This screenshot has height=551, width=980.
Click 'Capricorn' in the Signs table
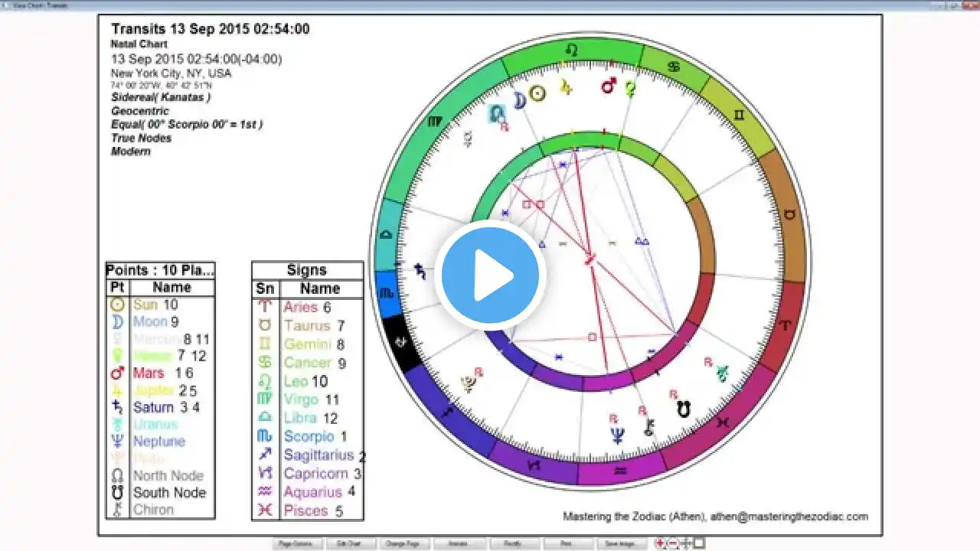(x=316, y=474)
